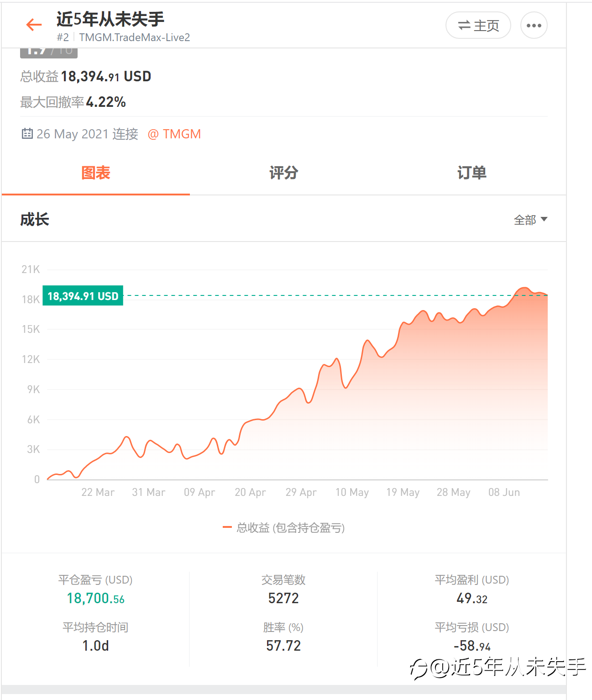Click the swap arrows icon in 主页 button
Image resolution: width=592 pixels, height=700 pixels.
click(464, 26)
